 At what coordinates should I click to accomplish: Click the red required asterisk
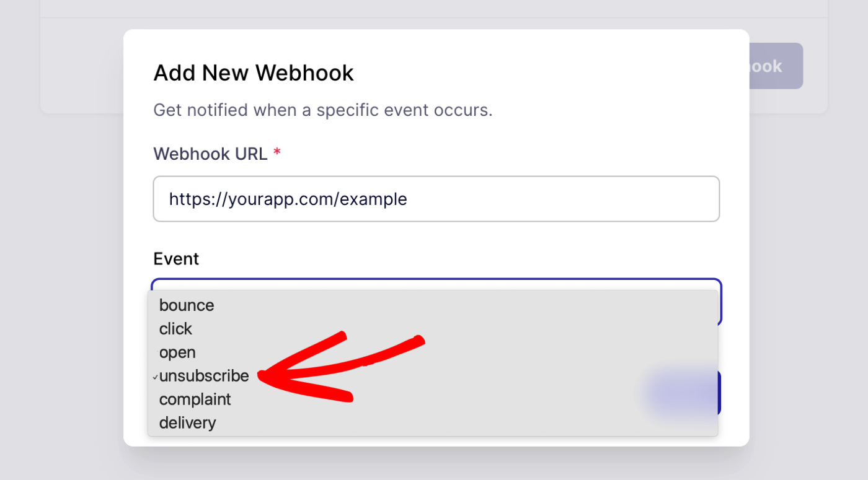pyautogui.click(x=277, y=154)
